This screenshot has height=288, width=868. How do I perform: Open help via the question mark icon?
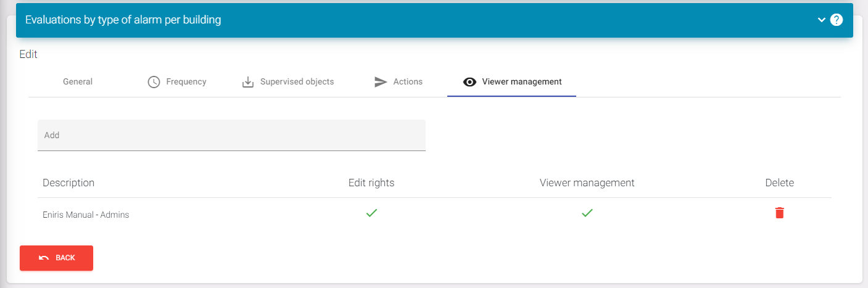point(837,20)
